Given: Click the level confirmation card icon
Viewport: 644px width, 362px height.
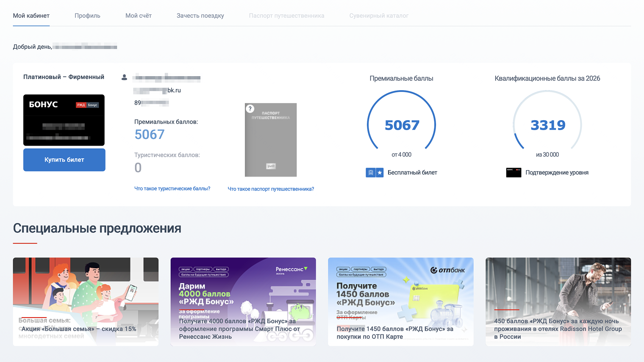Looking at the screenshot, I should point(514,172).
